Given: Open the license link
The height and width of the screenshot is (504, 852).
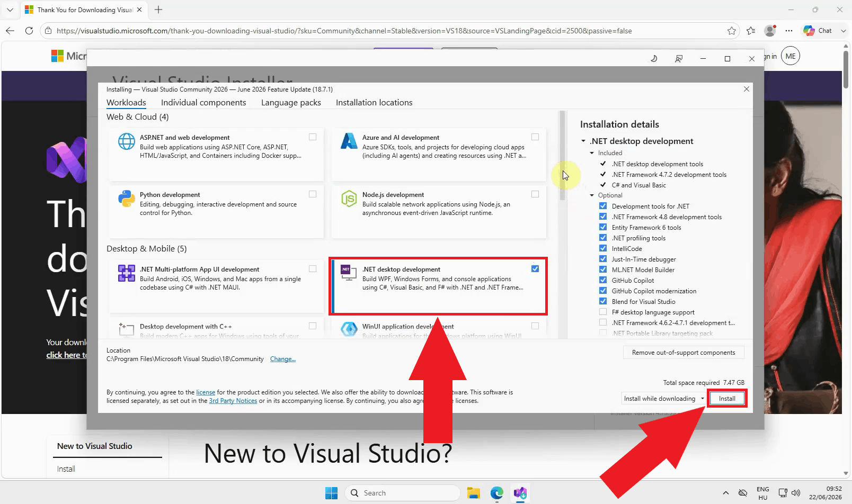Looking at the screenshot, I should pyautogui.click(x=206, y=392).
